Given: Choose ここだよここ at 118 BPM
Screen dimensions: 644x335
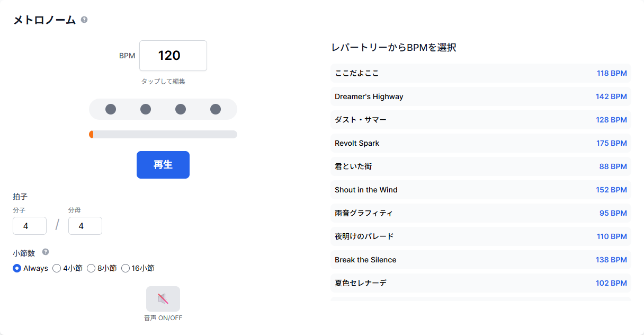Looking at the screenshot, I should pos(480,73).
